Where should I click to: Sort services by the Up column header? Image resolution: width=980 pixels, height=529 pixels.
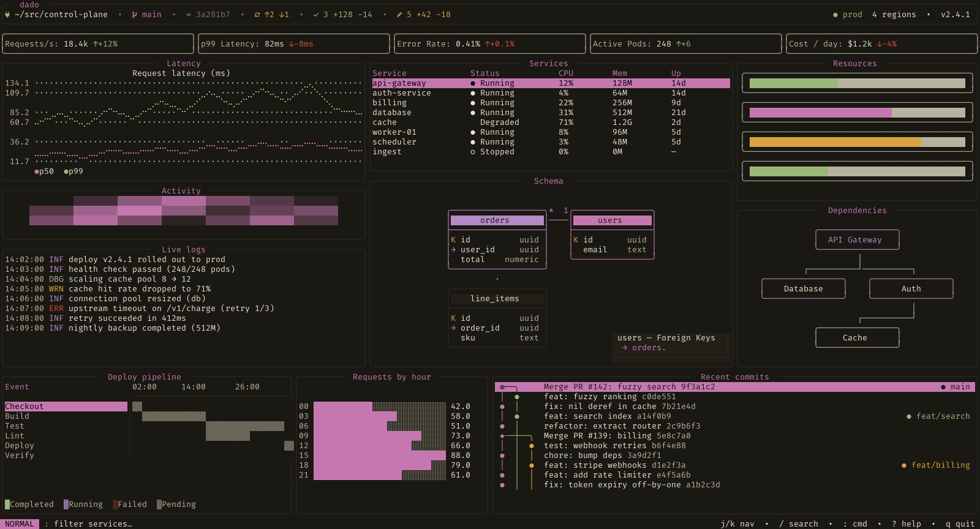click(x=676, y=73)
